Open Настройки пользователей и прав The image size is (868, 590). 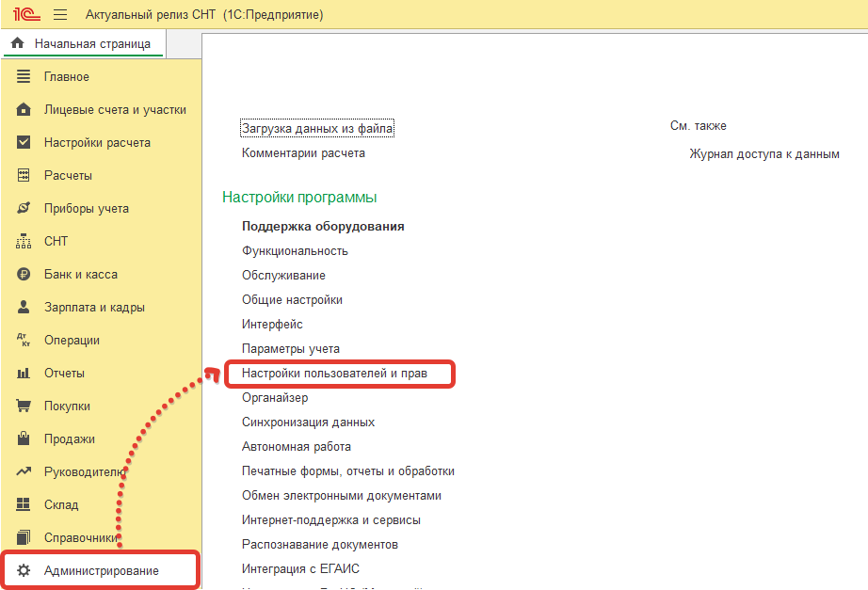pyautogui.click(x=334, y=374)
